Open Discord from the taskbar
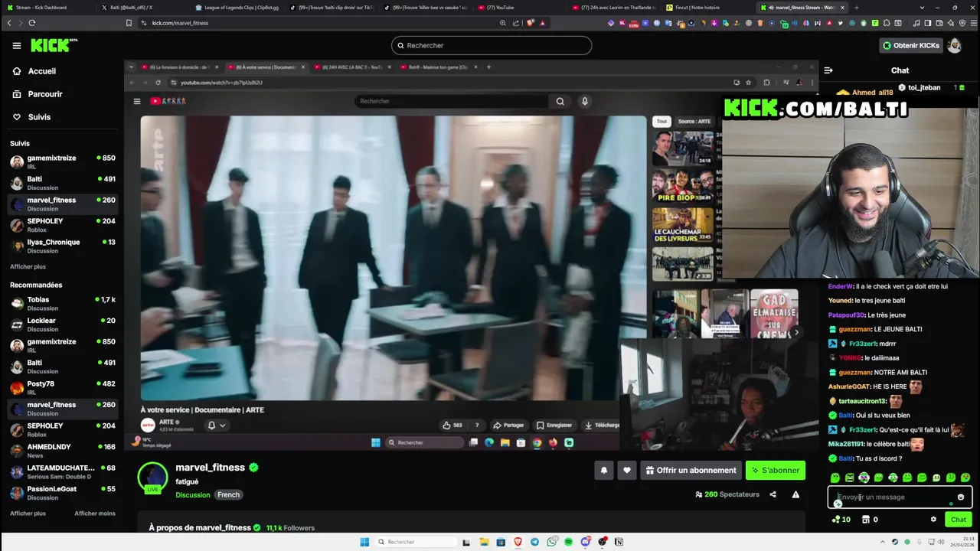This screenshot has height=551, width=980. 586,542
